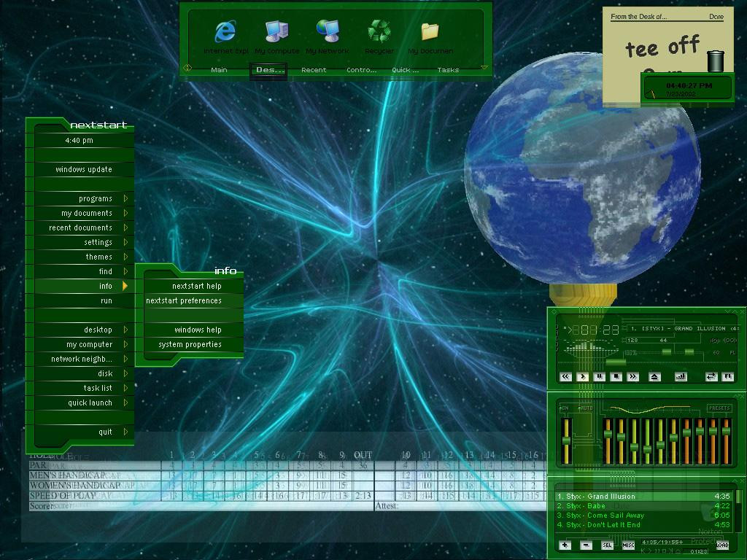The width and height of the screenshot is (747, 560).
Task: Choose windows update in nextstart menu
Action: [x=84, y=169]
